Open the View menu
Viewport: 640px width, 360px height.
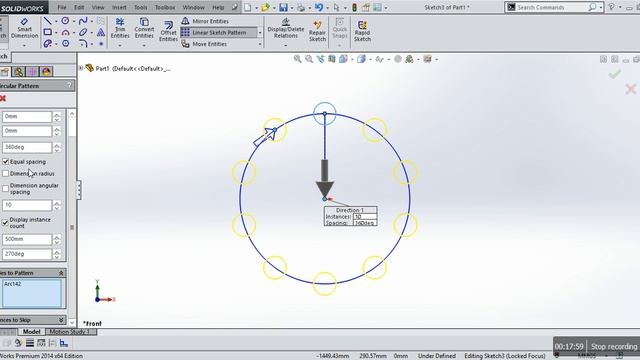click(x=98, y=7)
